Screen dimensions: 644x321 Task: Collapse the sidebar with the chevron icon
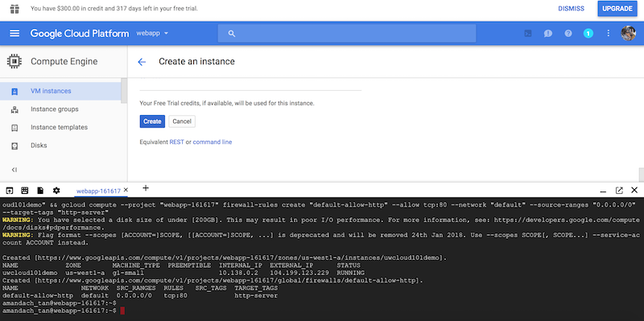pos(14,170)
